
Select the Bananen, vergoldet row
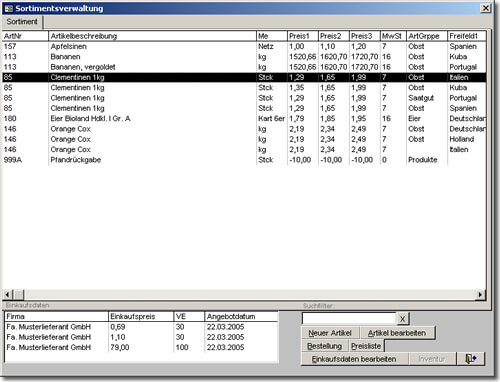coord(244,67)
